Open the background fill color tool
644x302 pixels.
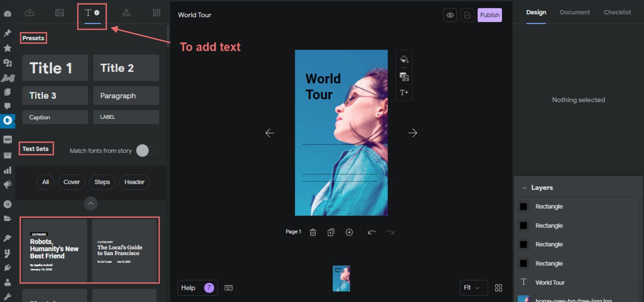click(x=404, y=59)
